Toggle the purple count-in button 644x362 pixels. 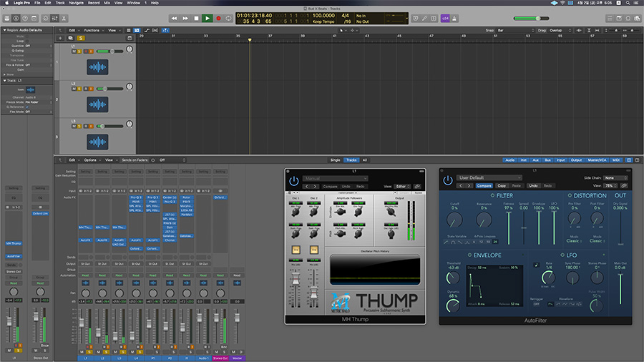(445, 19)
